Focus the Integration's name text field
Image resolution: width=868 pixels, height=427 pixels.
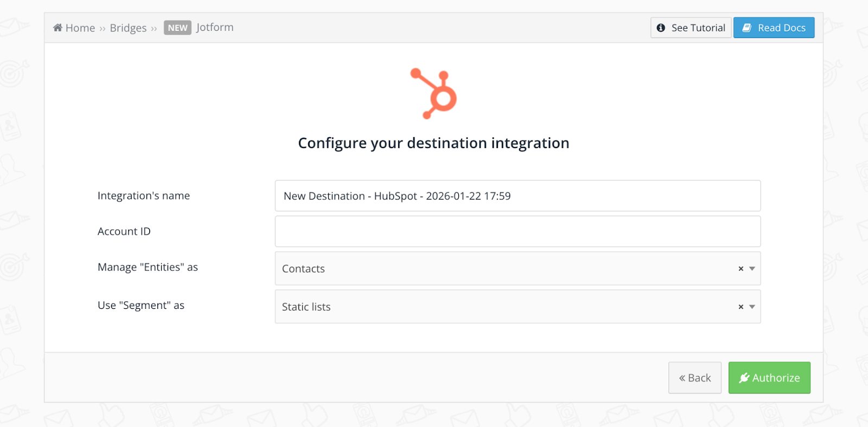point(518,196)
